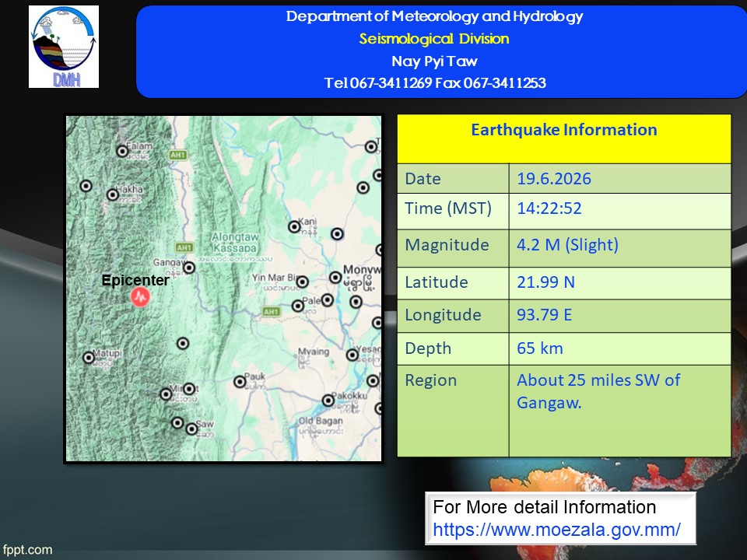The height and width of the screenshot is (560, 747).
Task: Click the AH1 road badge above Gangaw
Action: pyautogui.click(x=184, y=247)
